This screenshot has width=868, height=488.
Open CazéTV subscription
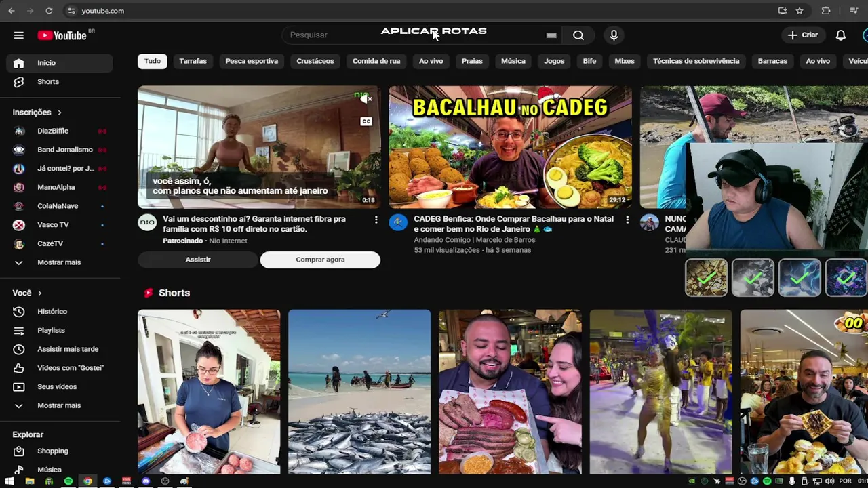[60, 243]
